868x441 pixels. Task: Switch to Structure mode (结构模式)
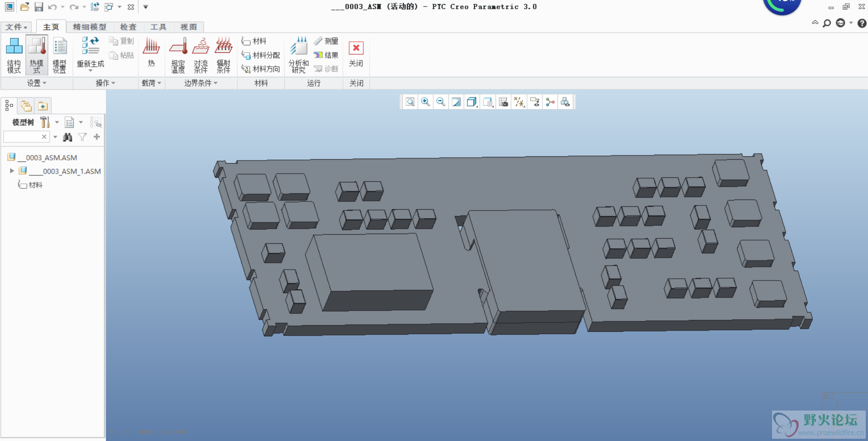(14, 55)
